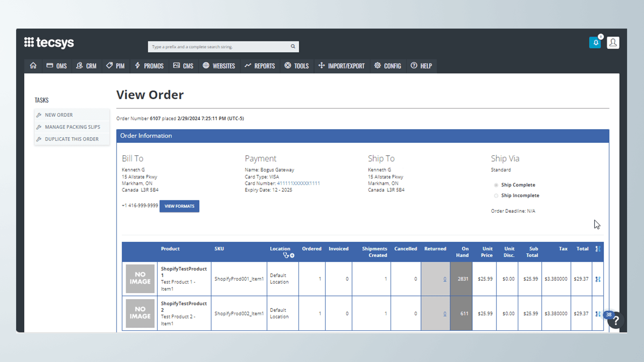Open the REPORTS menu
Image resolution: width=644 pixels, height=362 pixels.
(260, 66)
